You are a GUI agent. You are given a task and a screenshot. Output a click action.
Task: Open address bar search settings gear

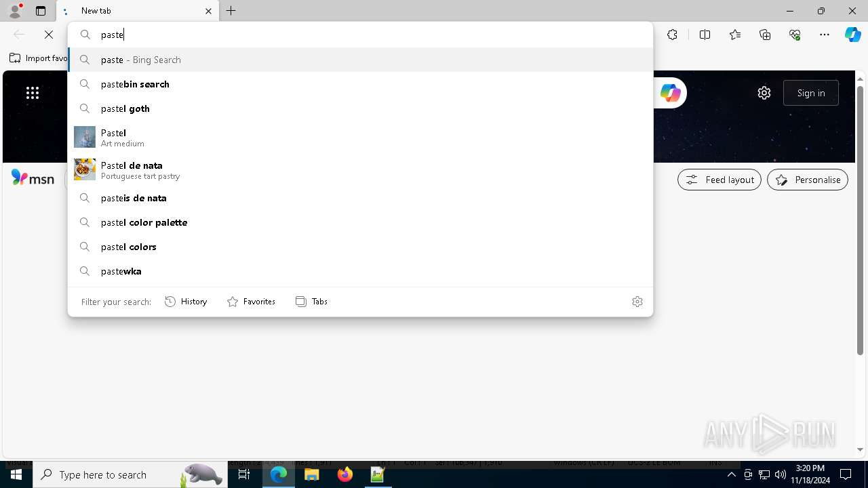[637, 302]
